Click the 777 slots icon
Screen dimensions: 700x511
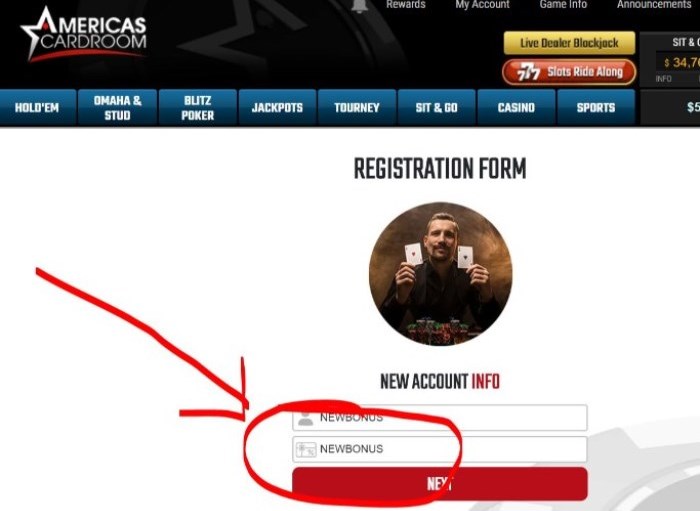click(529, 72)
